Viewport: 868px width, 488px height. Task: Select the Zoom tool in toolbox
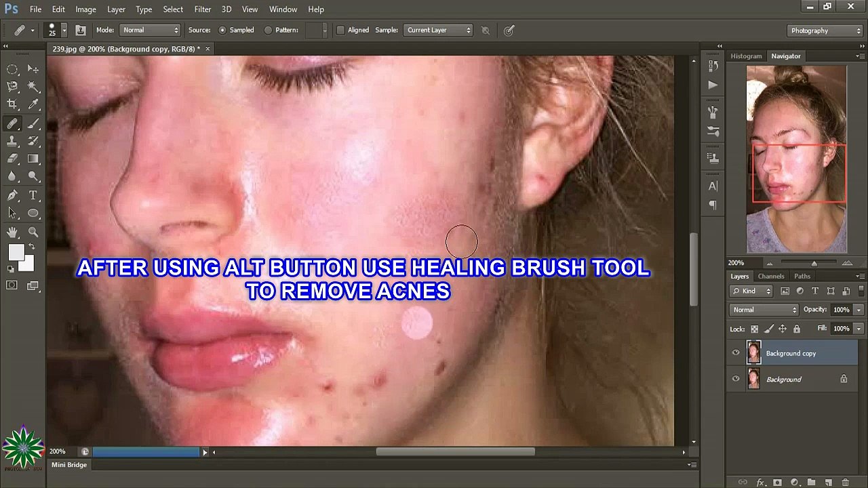tap(33, 232)
